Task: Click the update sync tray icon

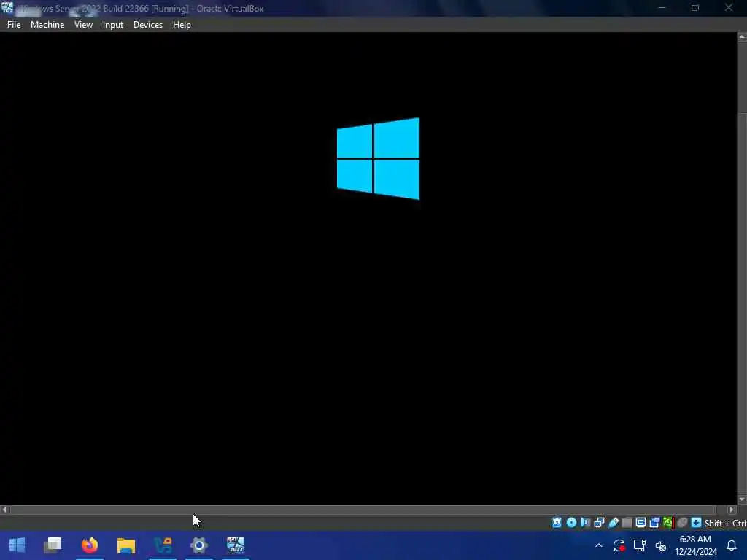Action: tap(619, 545)
